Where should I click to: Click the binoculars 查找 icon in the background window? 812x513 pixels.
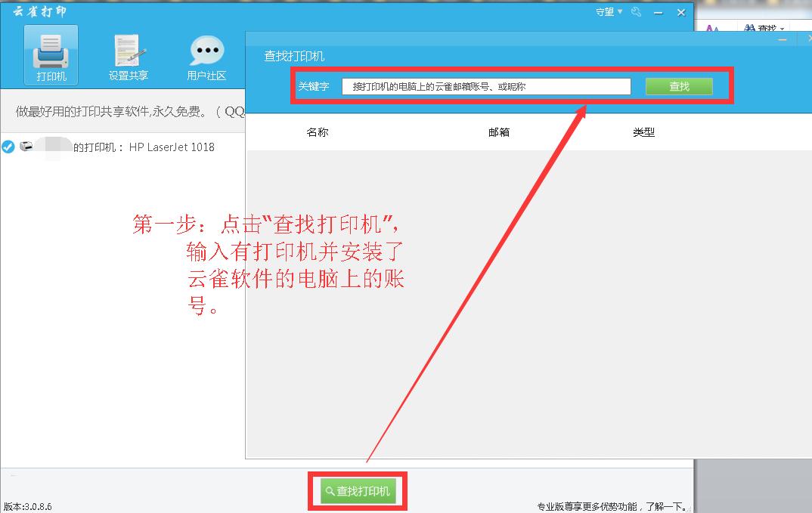point(748,27)
